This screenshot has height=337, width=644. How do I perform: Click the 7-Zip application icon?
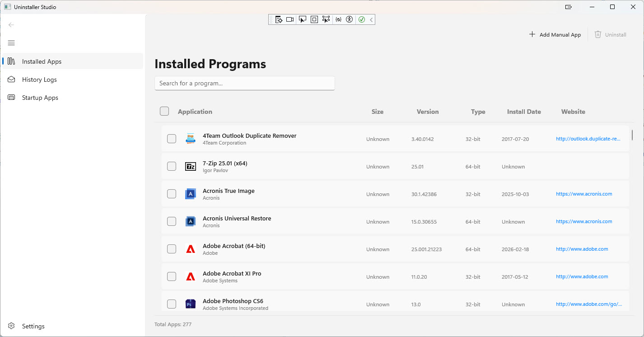(x=190, y=166)
